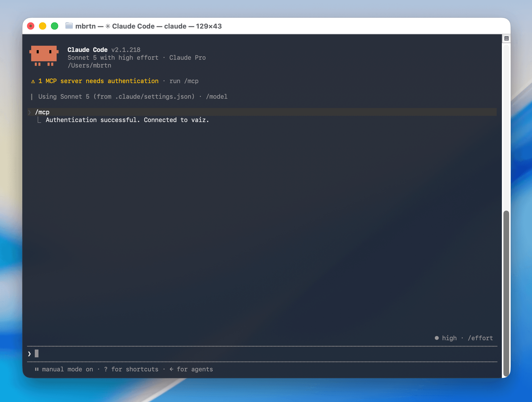532x402 pixels.
Task: Click the input prompt chevron
Action: (29, 354)
